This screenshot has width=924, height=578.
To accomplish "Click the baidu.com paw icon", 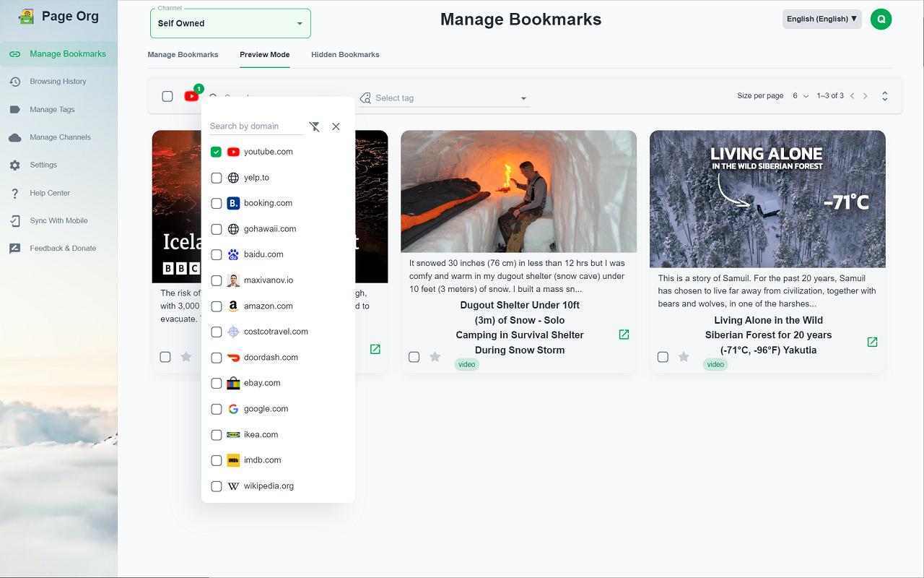I will [x=233, y=255].
